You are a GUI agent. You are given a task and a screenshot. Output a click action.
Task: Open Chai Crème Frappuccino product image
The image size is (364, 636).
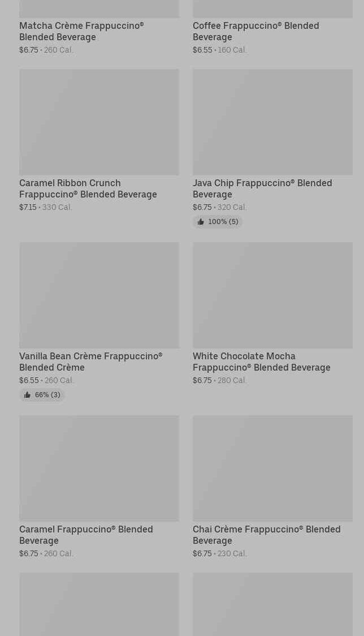tap(273, 469)
